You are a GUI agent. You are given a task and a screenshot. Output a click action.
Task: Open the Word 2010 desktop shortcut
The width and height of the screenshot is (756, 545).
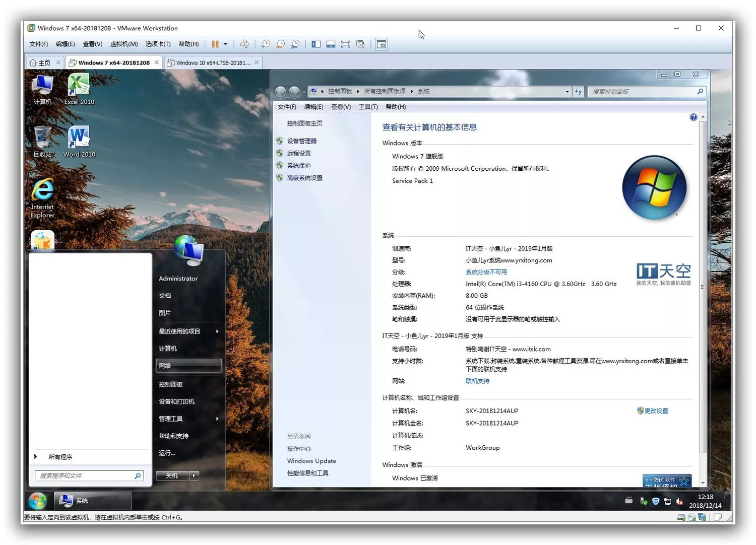(79, 142)
